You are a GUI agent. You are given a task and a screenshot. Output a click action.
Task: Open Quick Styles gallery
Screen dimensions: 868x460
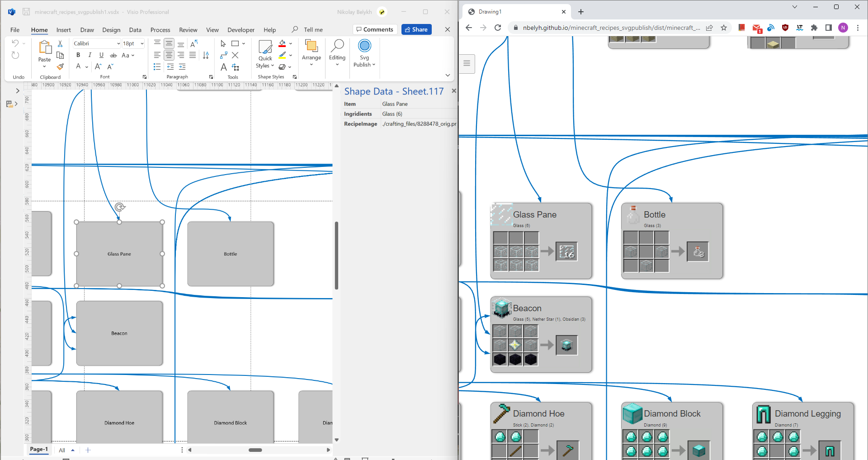tap(265, 54)
